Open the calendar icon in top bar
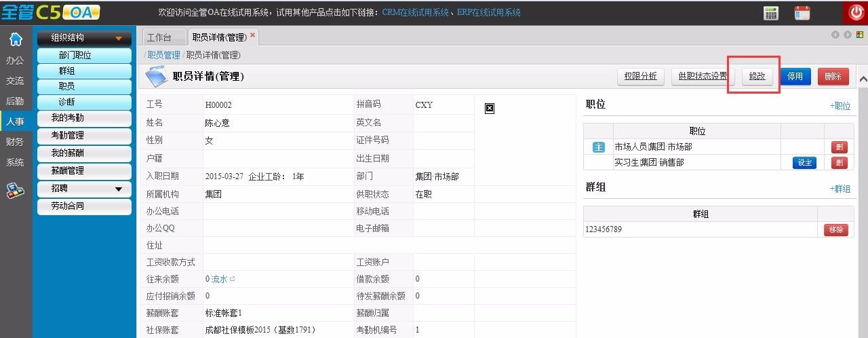868x338 pixels. tap(802, 12)
